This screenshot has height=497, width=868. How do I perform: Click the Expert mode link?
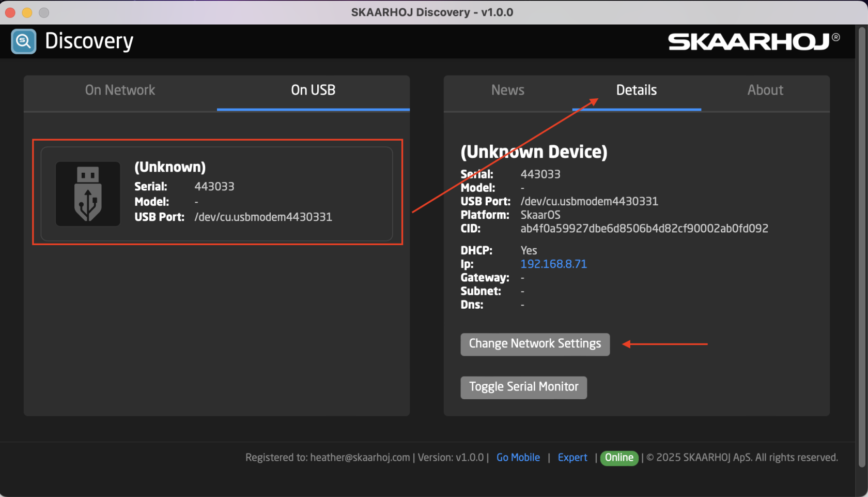point(572,458)
